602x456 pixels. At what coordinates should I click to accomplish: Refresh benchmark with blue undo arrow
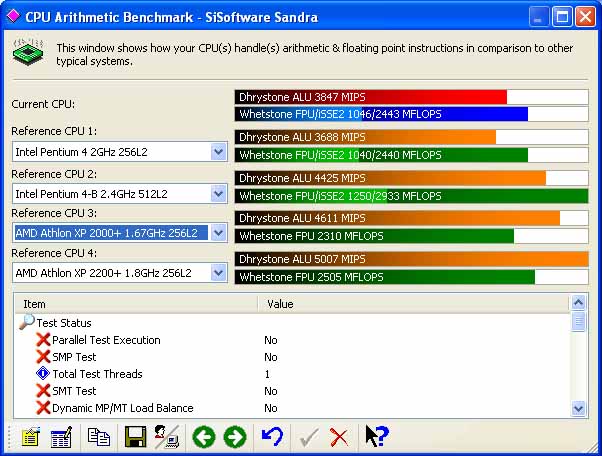coord(272,437)
